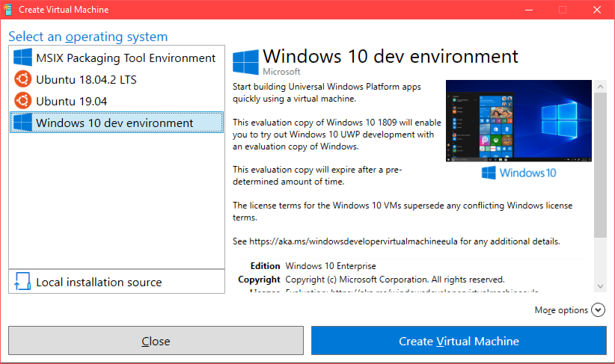Choose Ubuntu 18.04.2 LTS from the list
615x364 pixels.
point(86,79)
